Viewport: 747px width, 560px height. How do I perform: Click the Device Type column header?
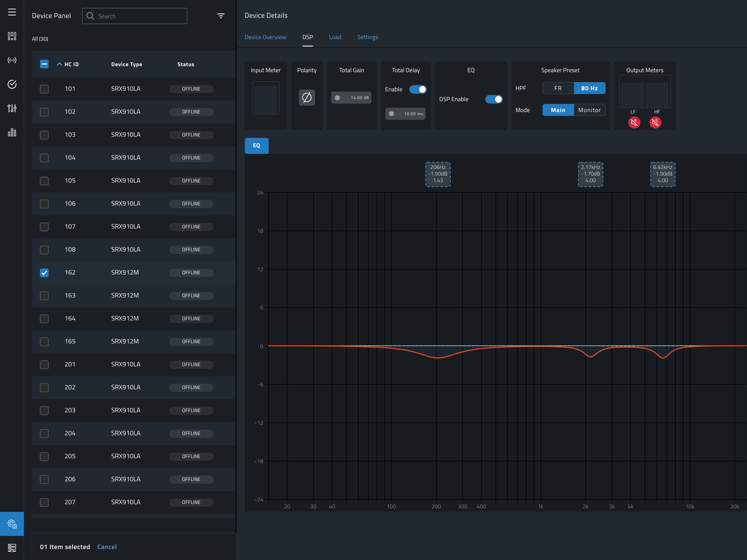pyautogui.click(x=127, y=64)
